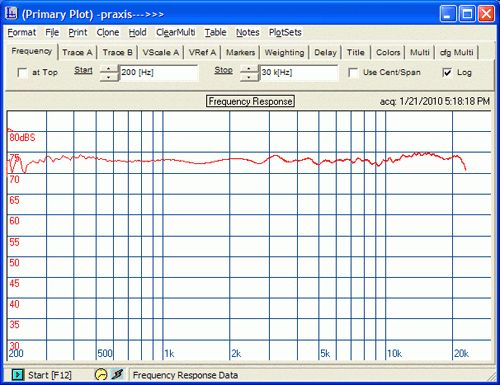This screenshot has height=385, width=500.
Task: Decrease Stop frequency with down spinner arrow
Action: tap(249, 77)
